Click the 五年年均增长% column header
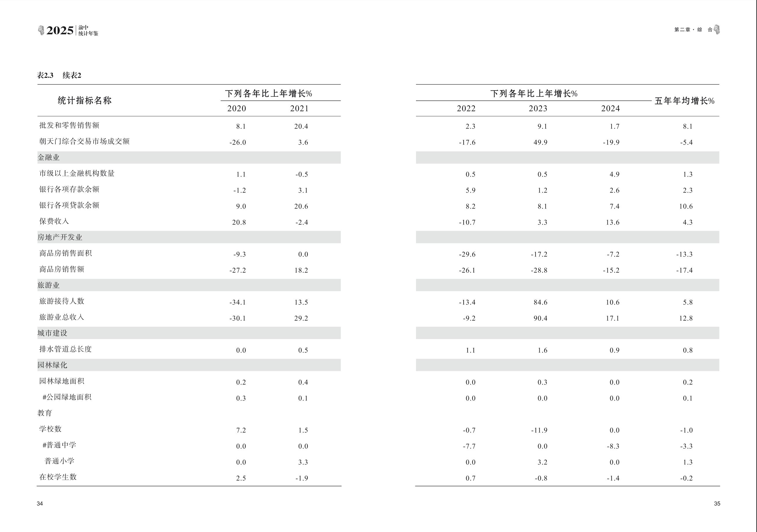The width and height of the screenshot is (757, 532). (x=684, y=101)
